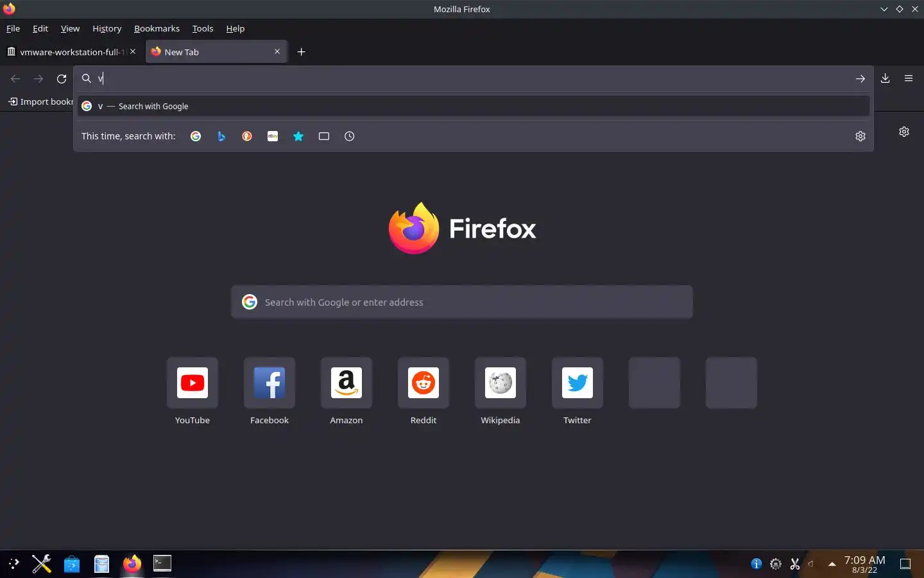Search this time with eBay icon
Viewport: 924px width, 578px height.
click(x=273, y=136)
